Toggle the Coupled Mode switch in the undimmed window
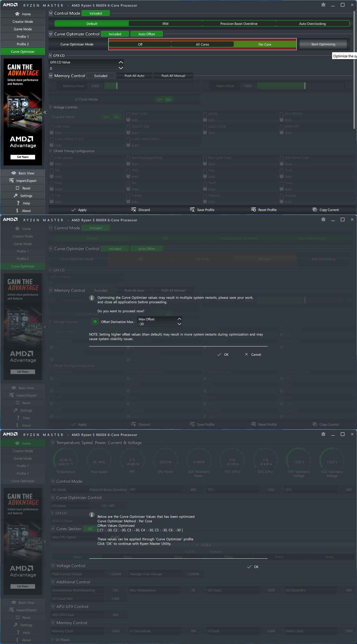 click(111, 117)
